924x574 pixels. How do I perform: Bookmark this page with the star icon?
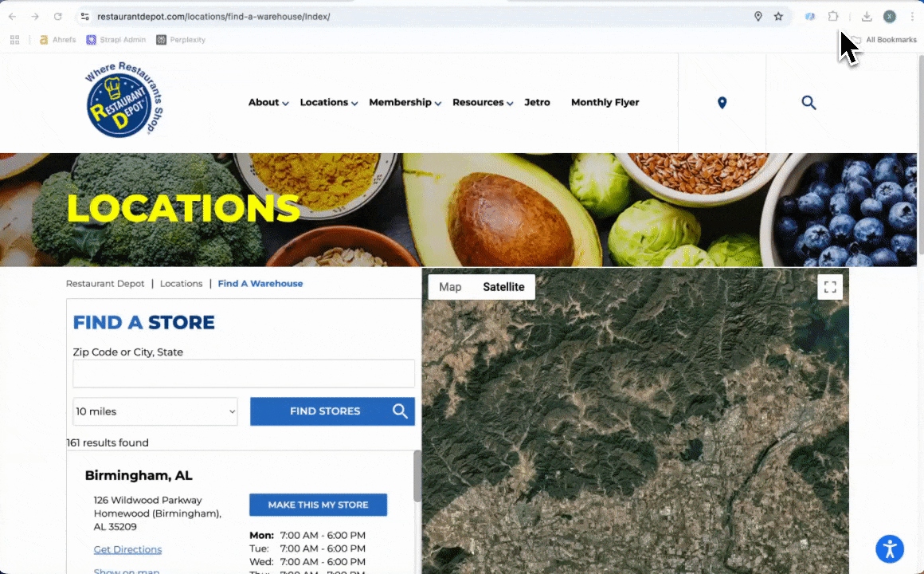pyautogui.click(x=778, y=17)
